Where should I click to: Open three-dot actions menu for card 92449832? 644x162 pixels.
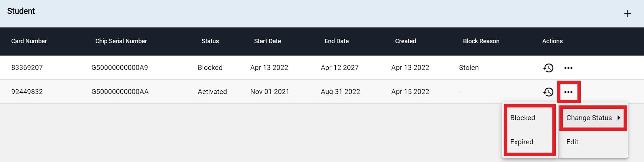coord(568,92)
